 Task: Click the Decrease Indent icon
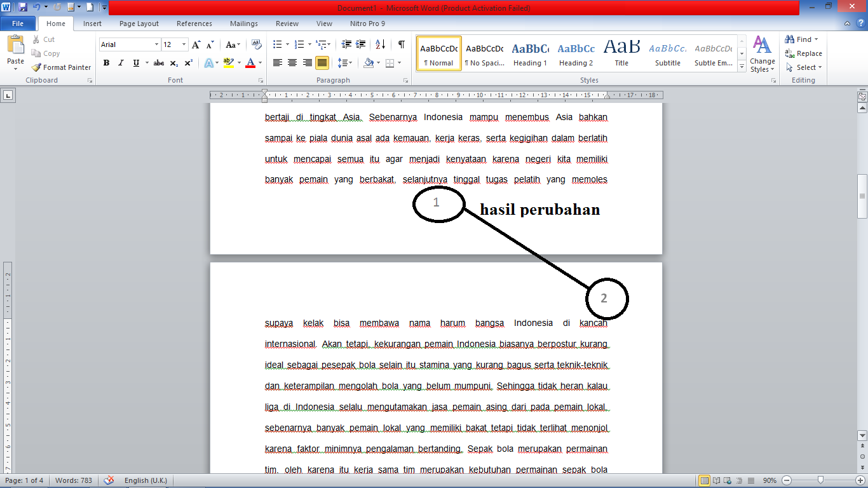(346, 44)
